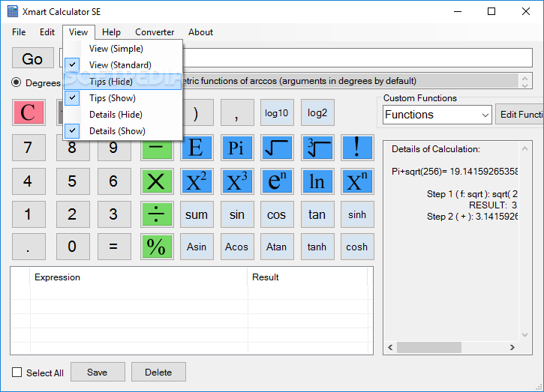Viewport: 544px width, 392px height.
Task: Select Details (Hide) menu entry
Action: point(123,115)
